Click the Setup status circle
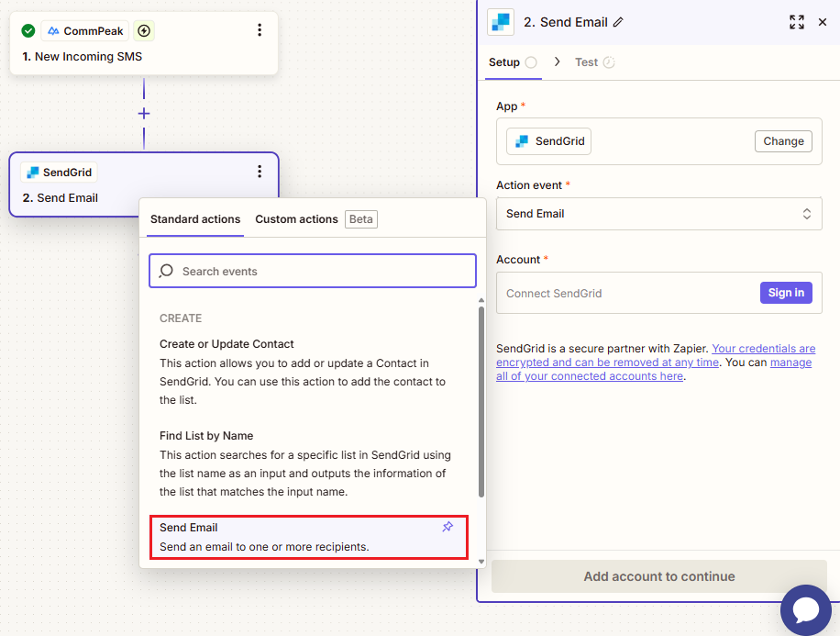The width and height of the screenshot is (840, 636). coord(531,62)
